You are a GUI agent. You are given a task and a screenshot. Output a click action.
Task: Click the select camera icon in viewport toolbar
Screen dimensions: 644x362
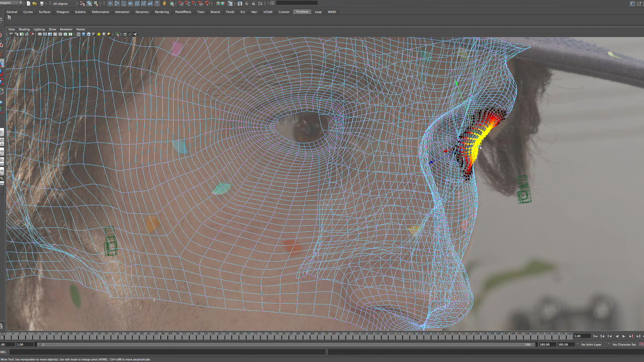(11, 34)
